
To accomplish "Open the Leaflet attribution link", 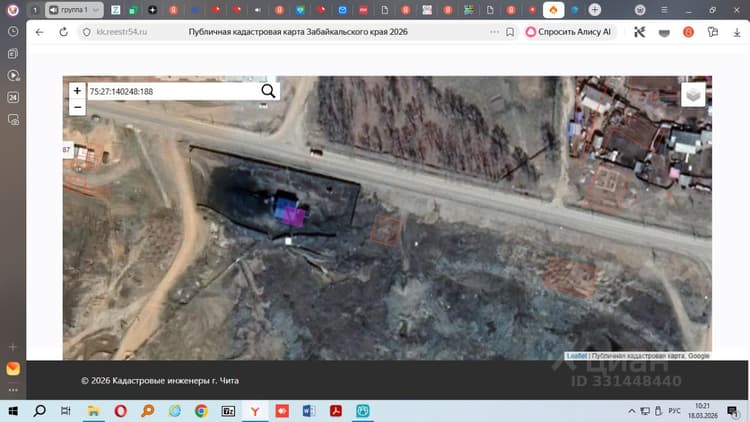I will coord(576,356).
